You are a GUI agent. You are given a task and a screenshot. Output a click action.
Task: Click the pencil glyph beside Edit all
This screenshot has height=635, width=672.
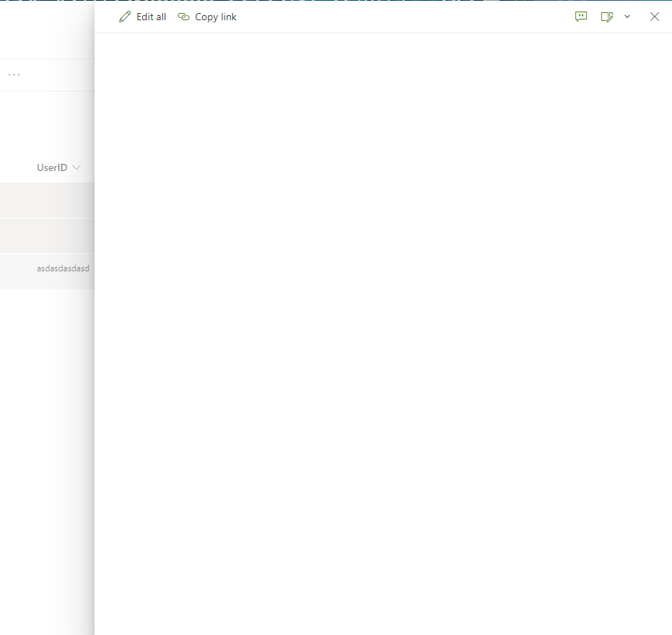(x=124, y=16)
